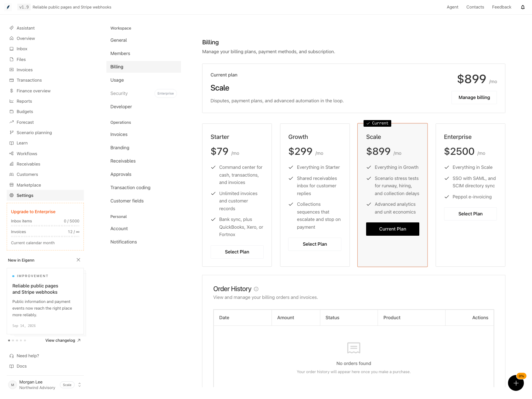
Task: Click the Inbox icon in sidebar
Action: tap(11, 49)
